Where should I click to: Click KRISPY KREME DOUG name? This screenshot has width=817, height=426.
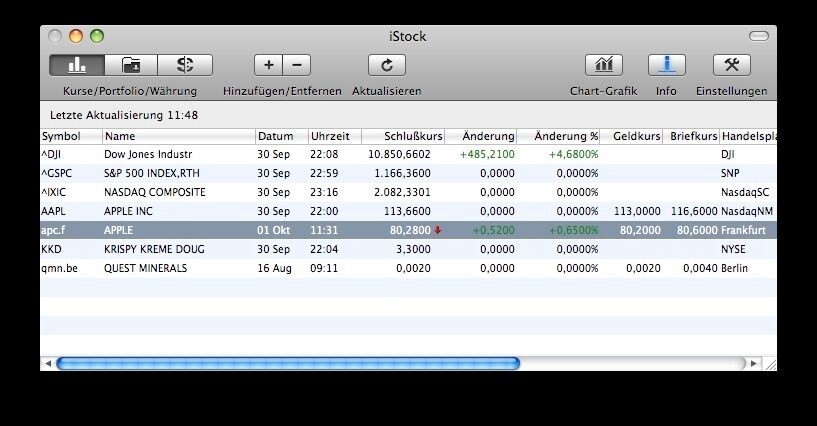(154, 249)
